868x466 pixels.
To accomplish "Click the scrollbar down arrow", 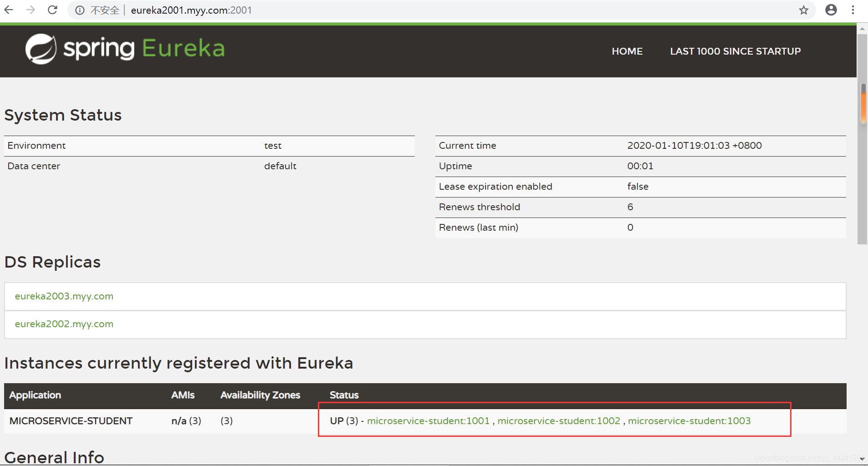I will [862, 459].
